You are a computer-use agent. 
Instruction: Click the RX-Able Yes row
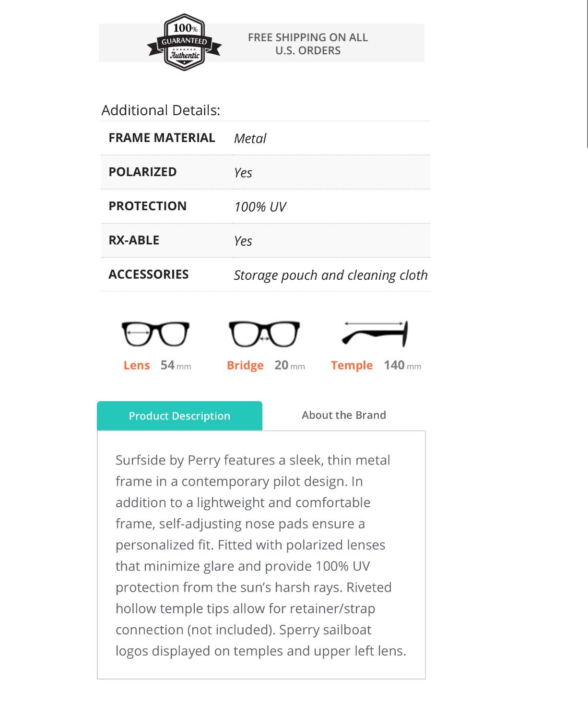pyautogui.click(x=266, y=240)
